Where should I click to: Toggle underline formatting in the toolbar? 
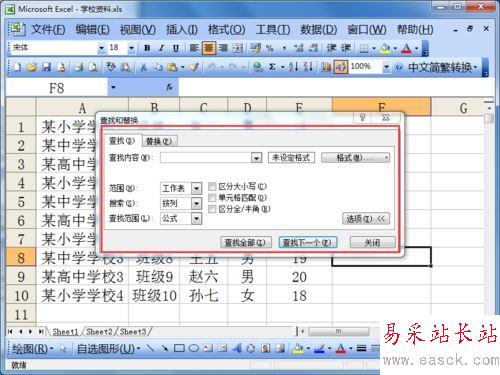coord(176,48)
